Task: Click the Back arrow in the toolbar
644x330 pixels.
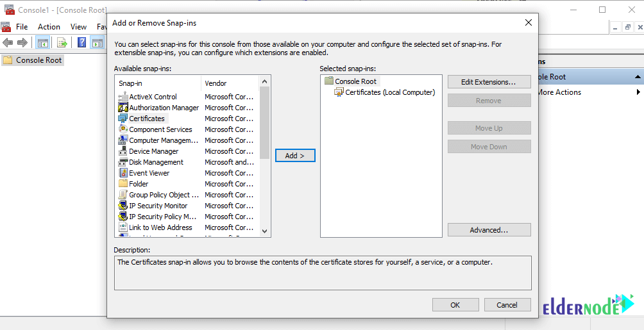Action: click(x=8, y=43)
